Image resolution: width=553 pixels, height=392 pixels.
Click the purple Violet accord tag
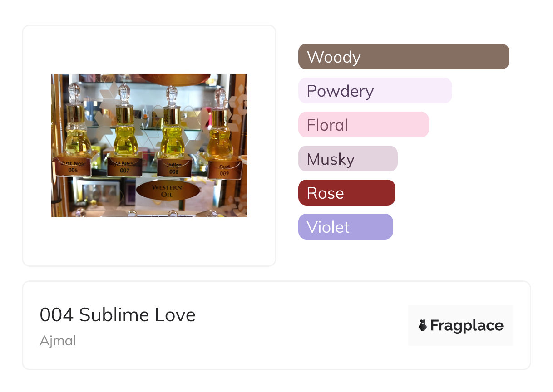click(x=346, y=227)
